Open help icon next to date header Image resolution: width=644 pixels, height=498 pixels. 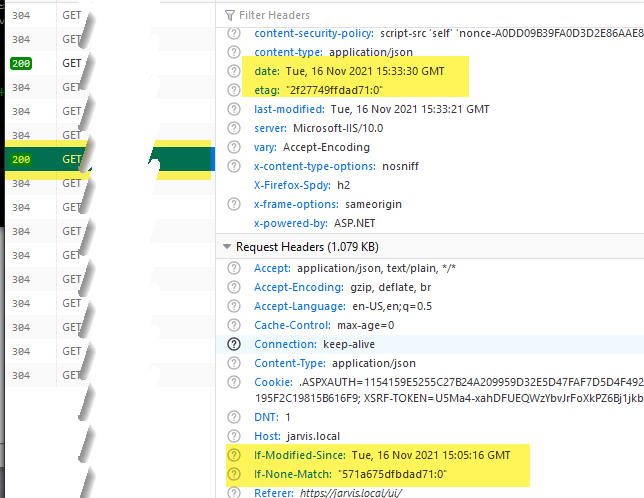point(234,71)
